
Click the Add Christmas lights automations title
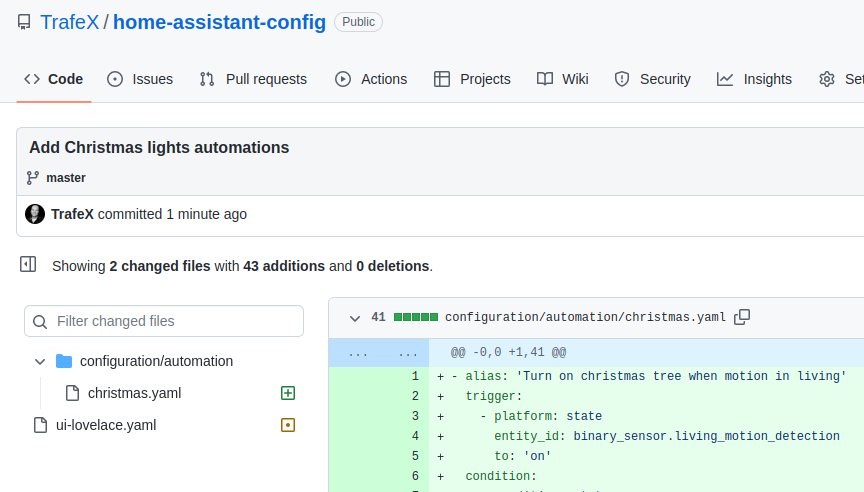159,148
